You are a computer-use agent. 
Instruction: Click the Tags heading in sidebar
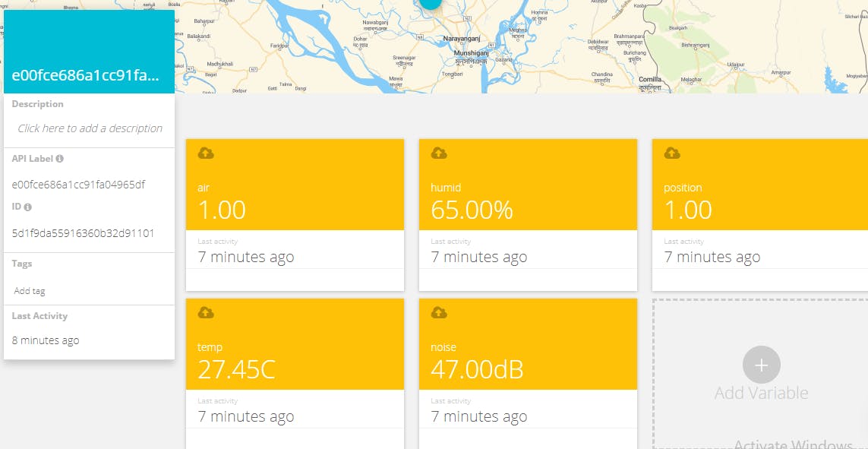(21, 264)
